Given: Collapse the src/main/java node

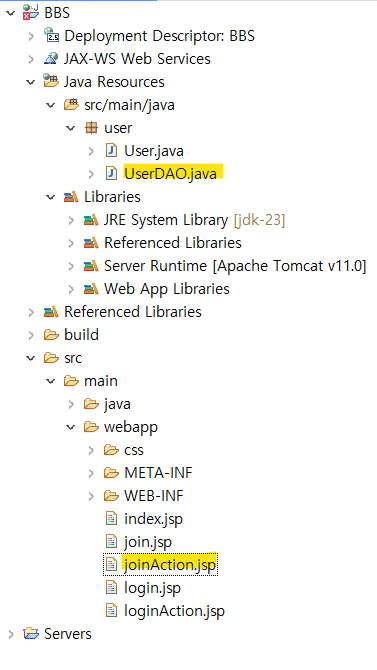Looking at the screenshot, I should click(51, 105).
